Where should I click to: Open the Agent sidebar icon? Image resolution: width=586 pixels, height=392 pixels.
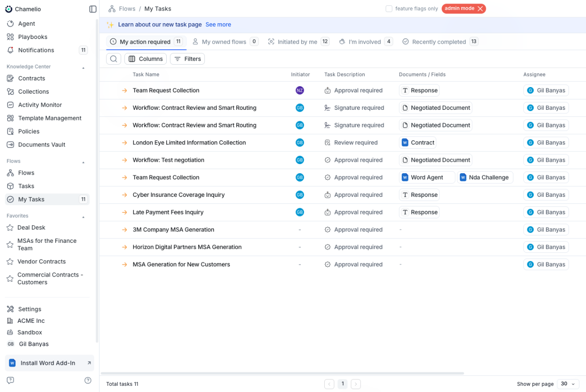pos(11,24)
